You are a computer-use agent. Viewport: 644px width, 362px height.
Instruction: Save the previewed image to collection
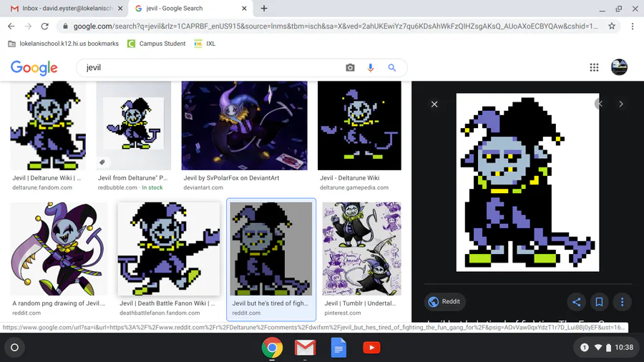coord(599,302)
